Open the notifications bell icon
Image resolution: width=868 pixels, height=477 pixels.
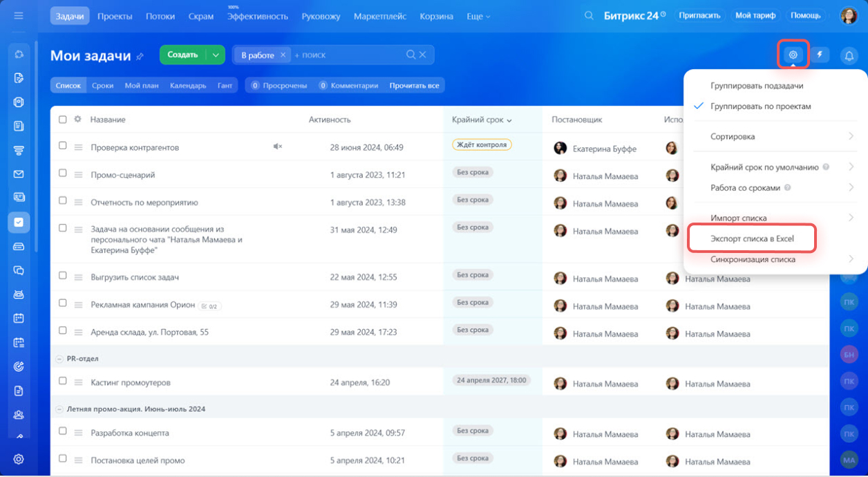click(x=849, y=56)
